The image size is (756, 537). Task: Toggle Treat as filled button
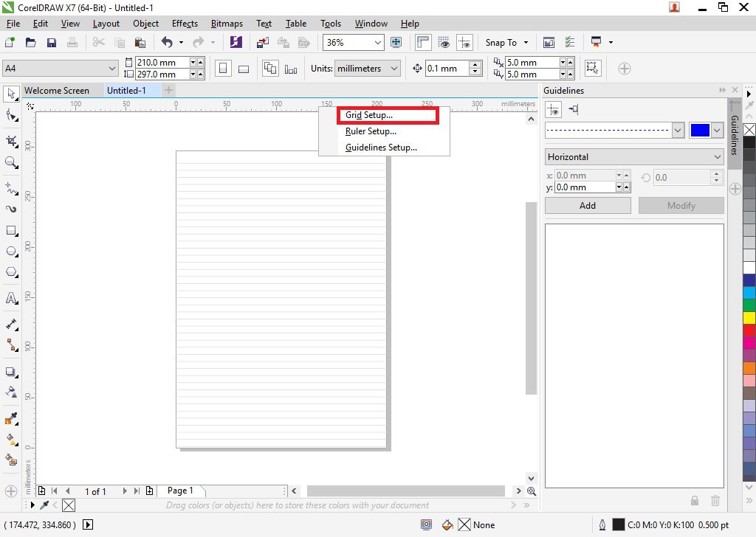[593, 69]
